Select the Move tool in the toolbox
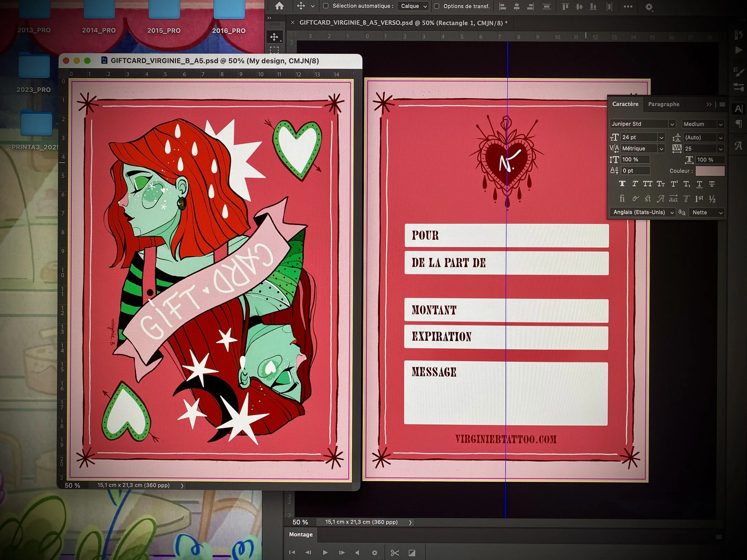Screen dimensions: 747x560 click(x=274, y=37)
